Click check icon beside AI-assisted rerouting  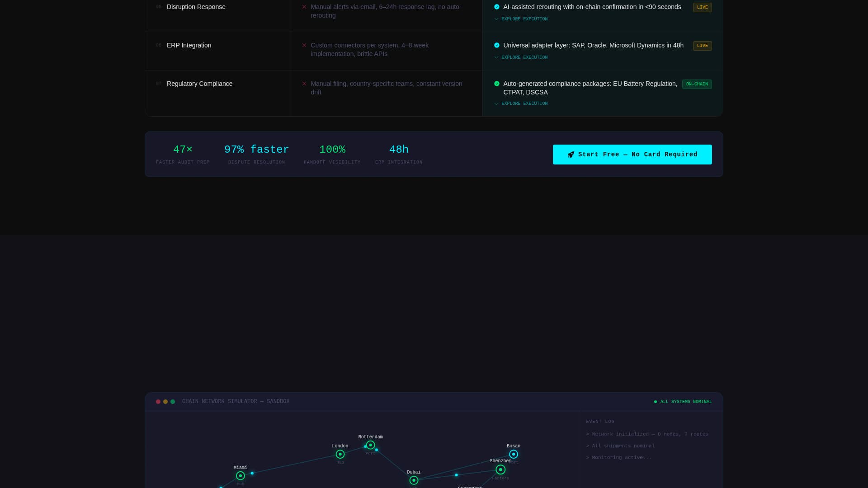tap(497, 7)
